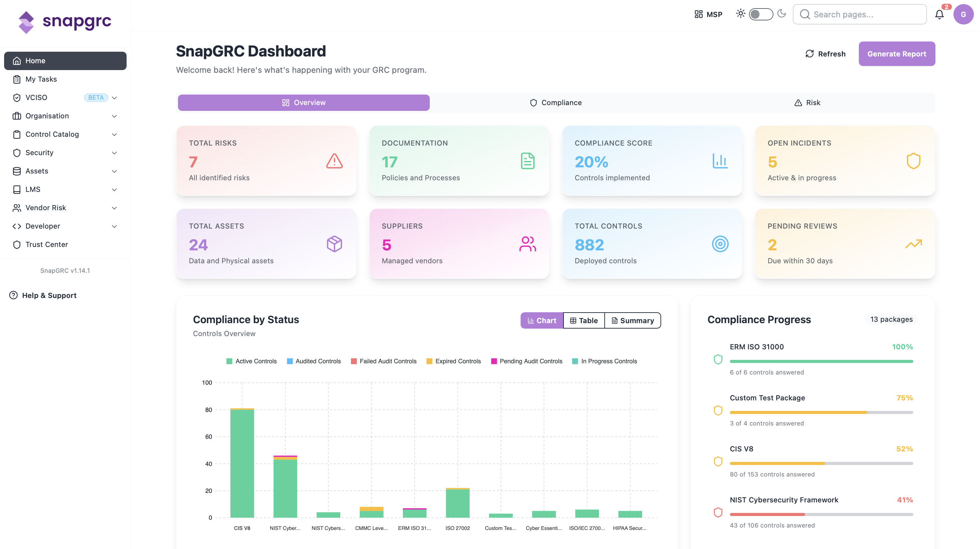The width and height of the screenshot is (980, 549).
Task: Toggle Expired Controls legend series
Action: tap(454, 361)
